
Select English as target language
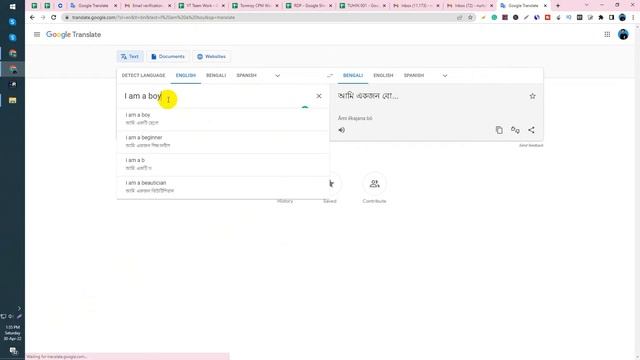click(383, 76)
